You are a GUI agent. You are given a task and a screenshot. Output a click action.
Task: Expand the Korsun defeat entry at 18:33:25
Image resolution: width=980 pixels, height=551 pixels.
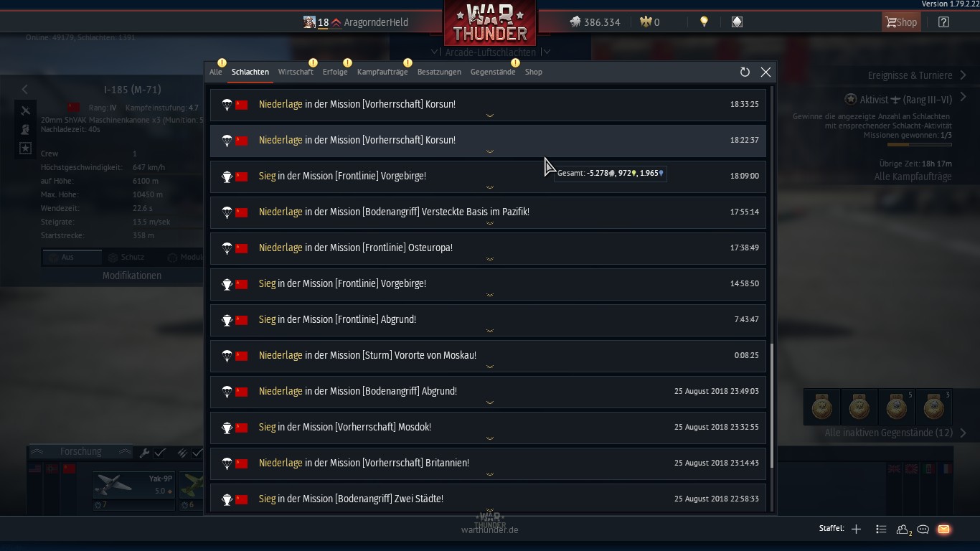tap(488, 104)
